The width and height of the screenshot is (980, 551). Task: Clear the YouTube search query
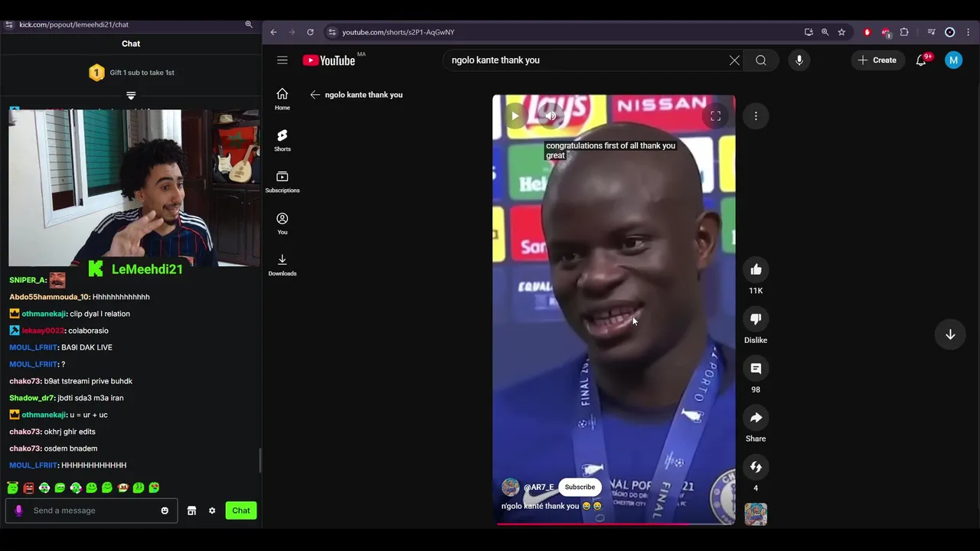point(734,60)
